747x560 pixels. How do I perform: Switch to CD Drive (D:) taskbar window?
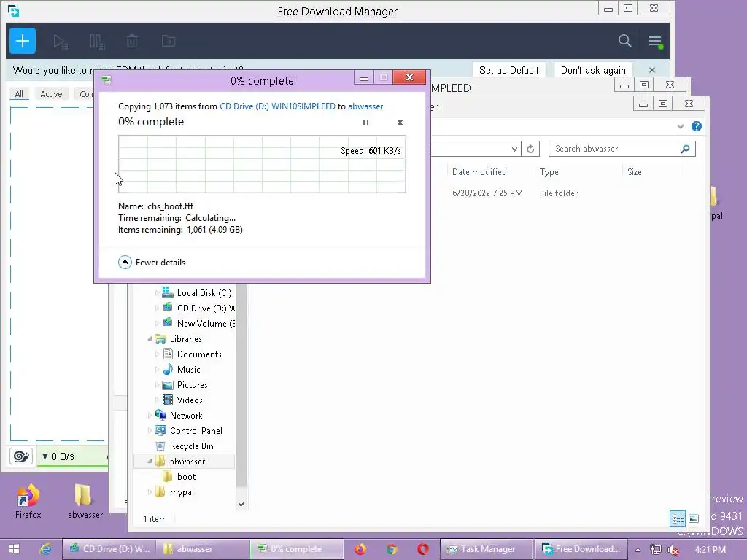tap(109, 549)
